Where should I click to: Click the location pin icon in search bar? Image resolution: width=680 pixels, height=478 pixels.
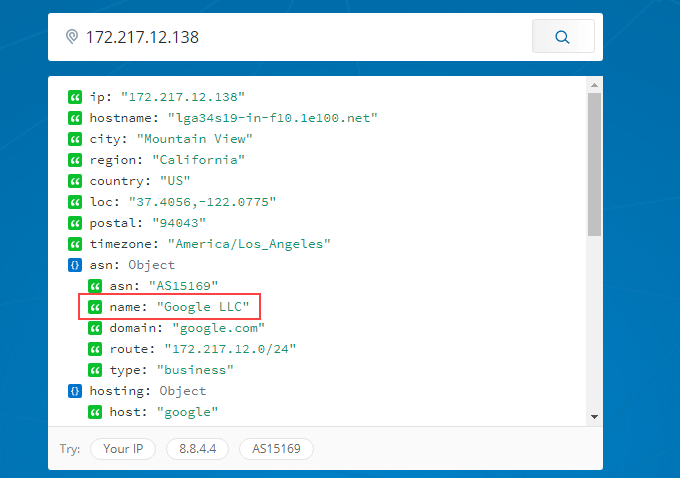pos(72,37)
